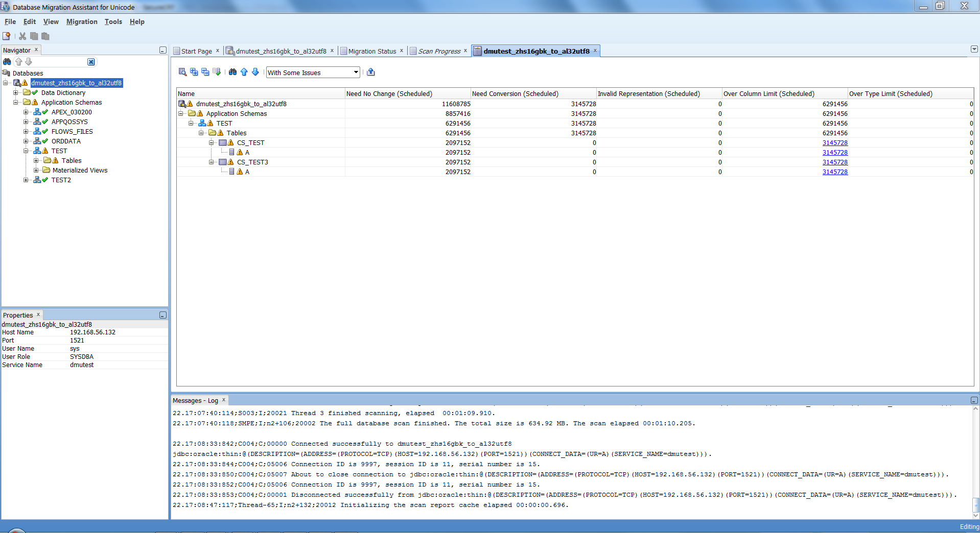Expand ORDDATA schema in Navigator
The width and height of the screenshot is (980, 533).
point(26,141)
